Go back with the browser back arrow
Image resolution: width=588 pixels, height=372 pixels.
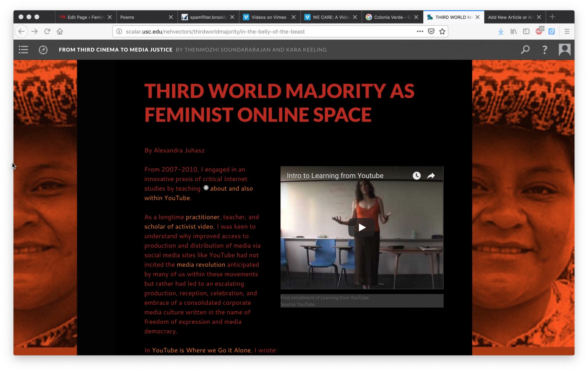click(21, 32)
